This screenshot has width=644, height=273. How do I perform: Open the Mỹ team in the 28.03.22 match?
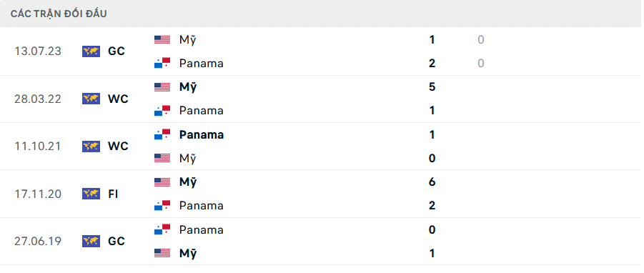[188, 87]
